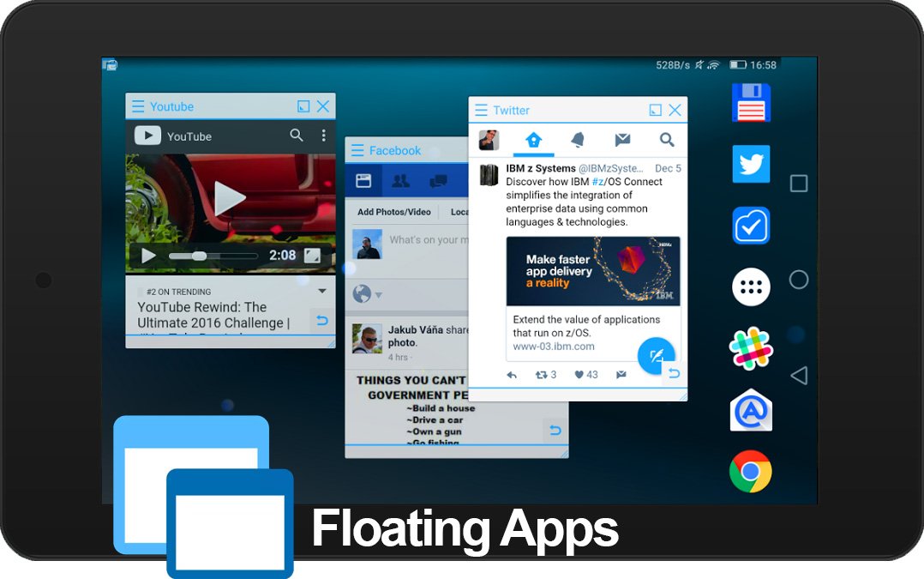
Task: Open the YouTube three-dot overflow menu
Action: 323,136
